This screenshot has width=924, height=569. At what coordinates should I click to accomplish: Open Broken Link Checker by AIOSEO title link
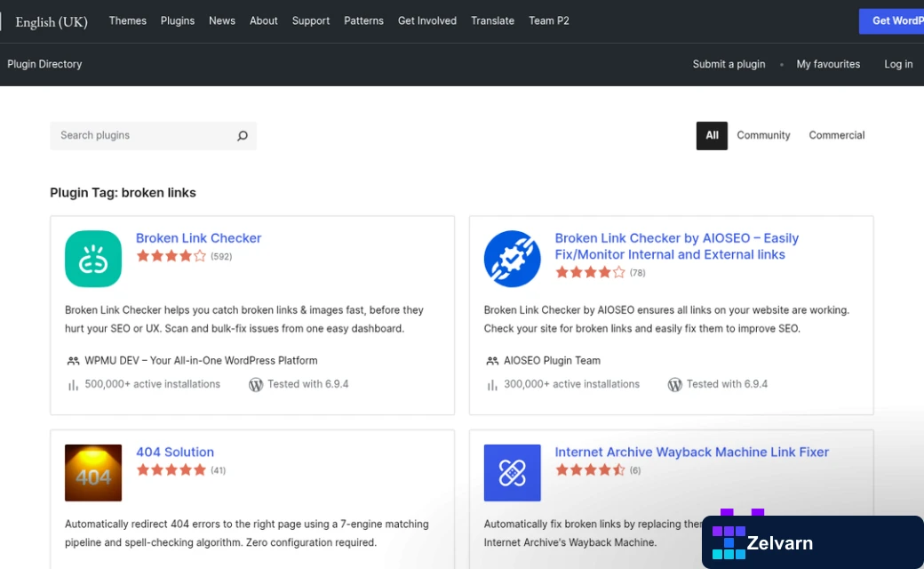(676, 246)
